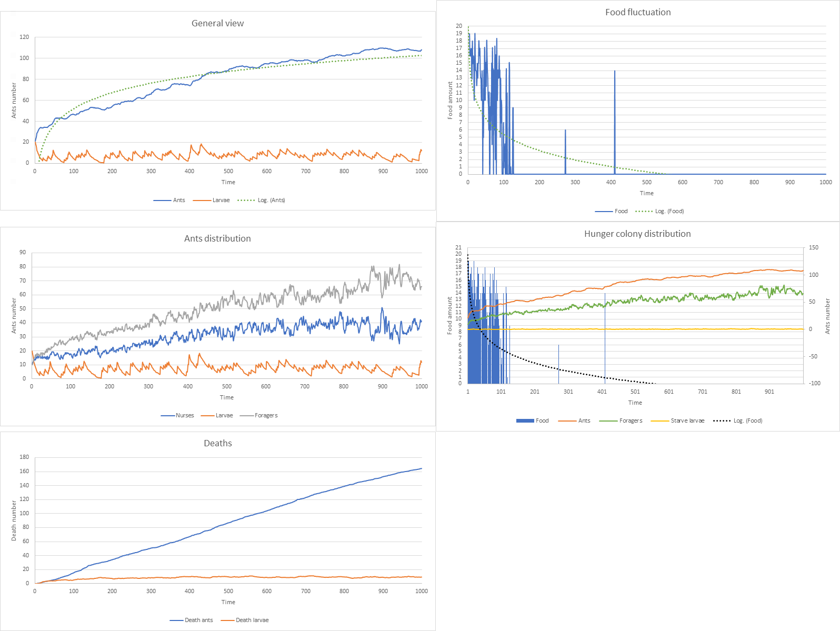
Task: Click 'Time' axis title in Deaths chart
Action: (228, 602)
